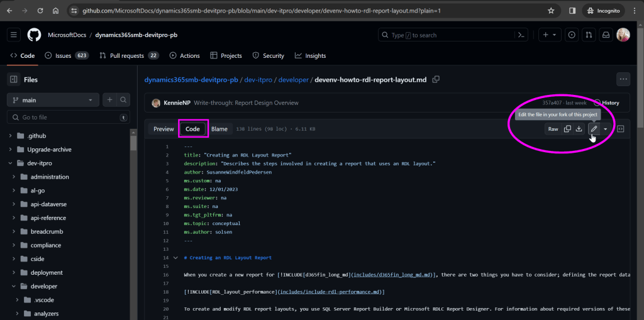Copy the raw file contents
This screenshot has width=644, height=320.
click(568, 129)
